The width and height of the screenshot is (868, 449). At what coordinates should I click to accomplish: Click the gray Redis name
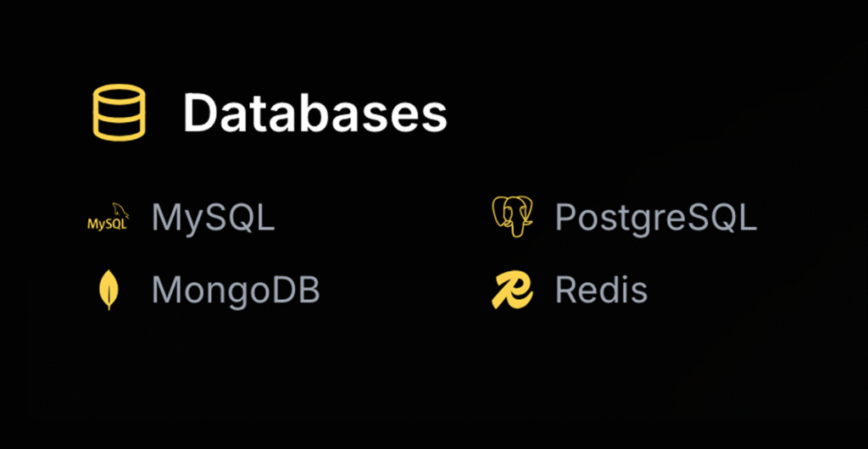click(601, 291)
